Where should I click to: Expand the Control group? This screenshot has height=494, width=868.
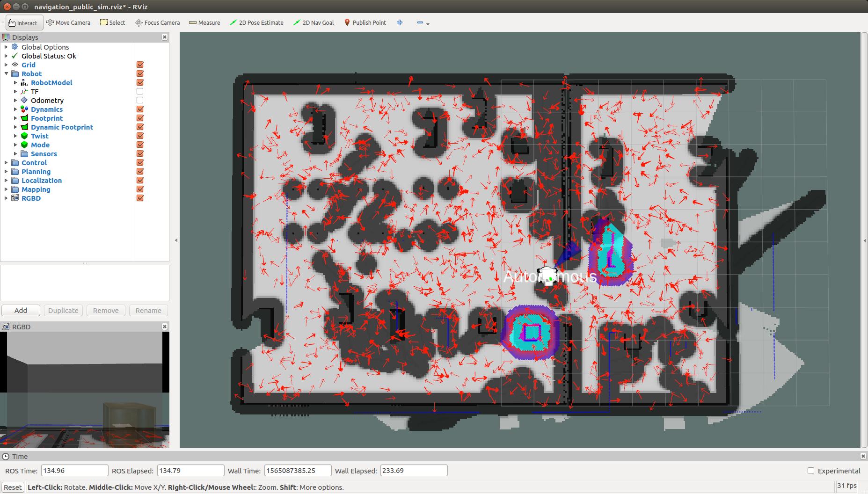(x=6, y=162)
